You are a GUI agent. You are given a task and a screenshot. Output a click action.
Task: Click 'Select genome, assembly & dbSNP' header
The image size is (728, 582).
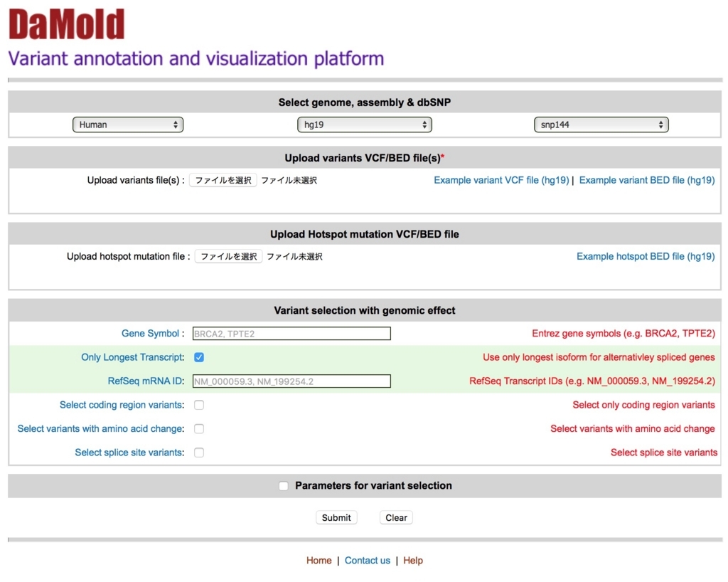click(x=365, y=102)
